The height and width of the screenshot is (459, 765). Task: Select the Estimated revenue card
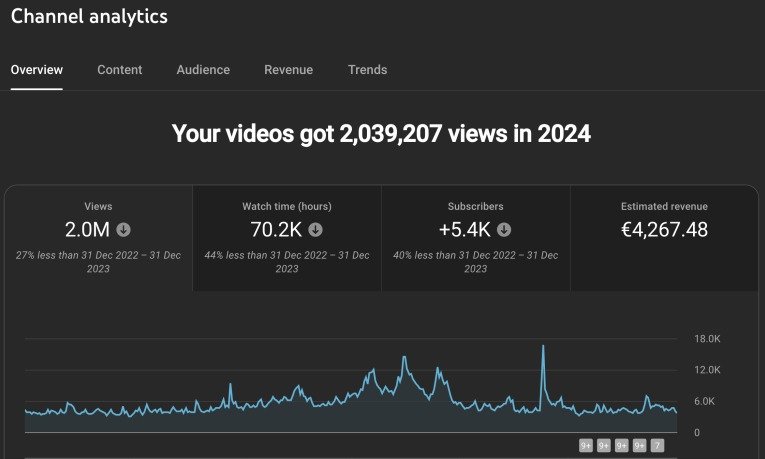click(663, 238)
